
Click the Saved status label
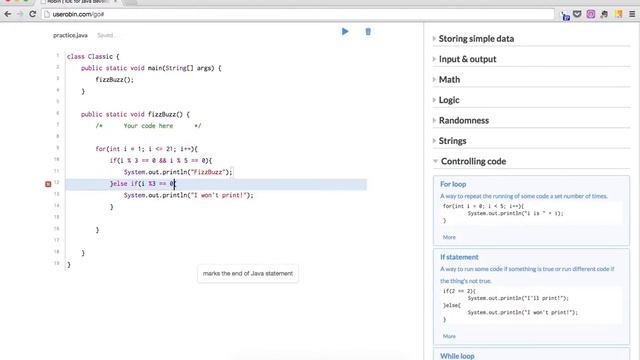105,36
